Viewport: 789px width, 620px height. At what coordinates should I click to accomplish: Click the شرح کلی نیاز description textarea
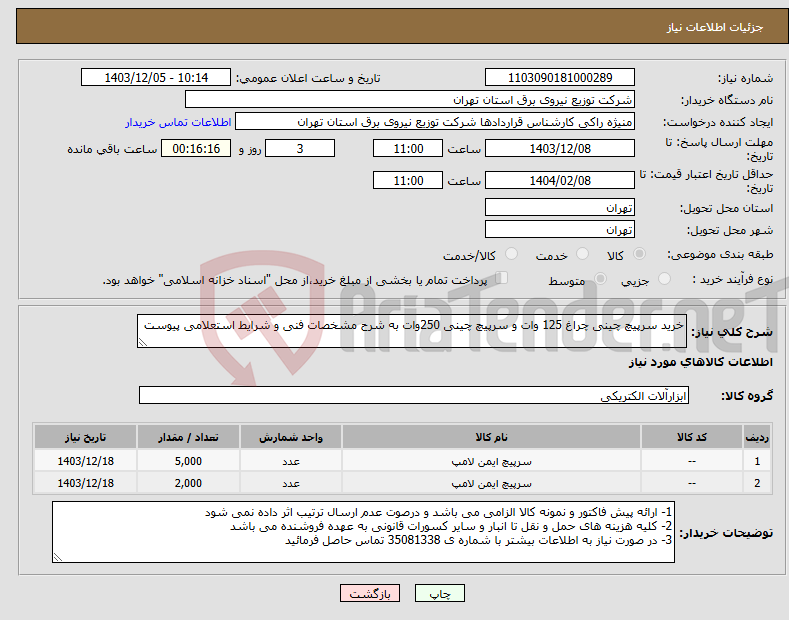pyautogui.click(x=412, y=331)
